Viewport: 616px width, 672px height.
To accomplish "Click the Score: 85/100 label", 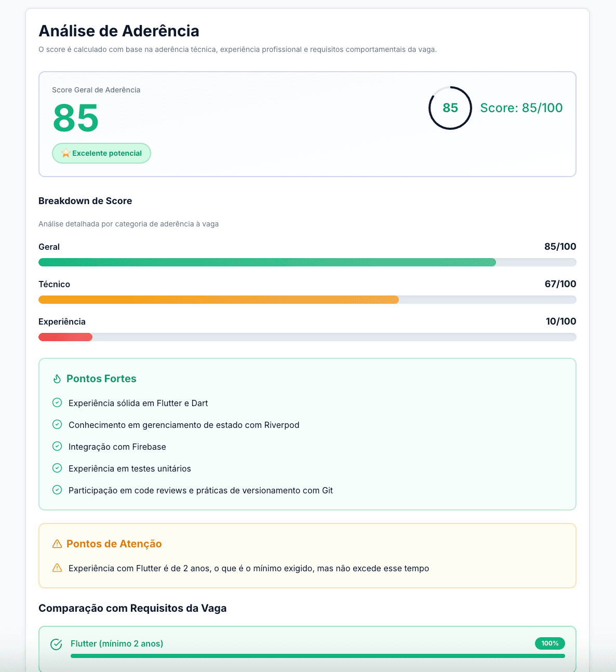I will (521, 108).
